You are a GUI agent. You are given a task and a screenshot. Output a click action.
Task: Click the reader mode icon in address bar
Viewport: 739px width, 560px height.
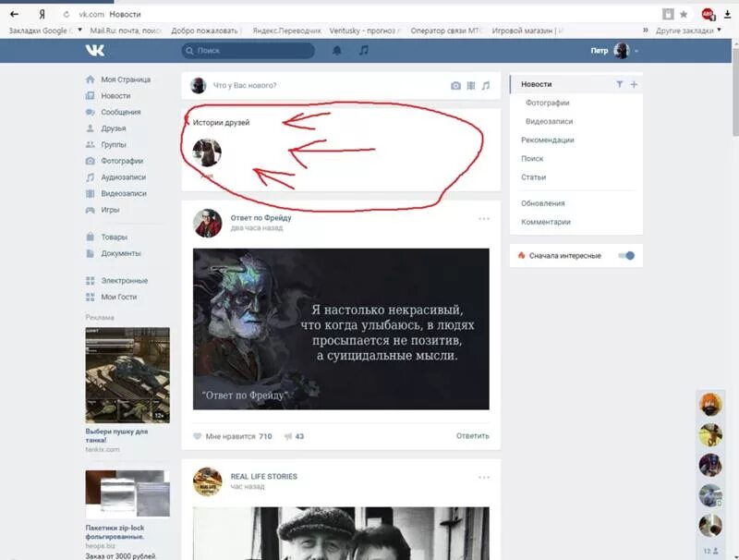(x=667, y=15)
